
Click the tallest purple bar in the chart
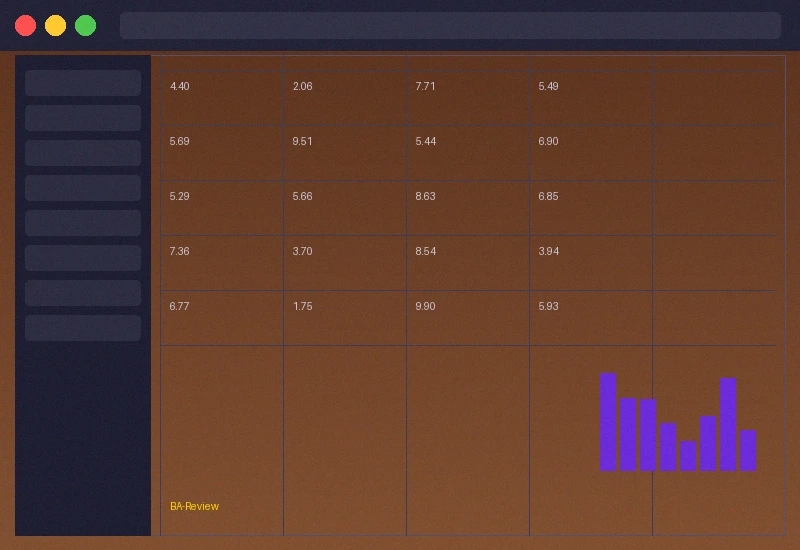[x=608, y=421]
